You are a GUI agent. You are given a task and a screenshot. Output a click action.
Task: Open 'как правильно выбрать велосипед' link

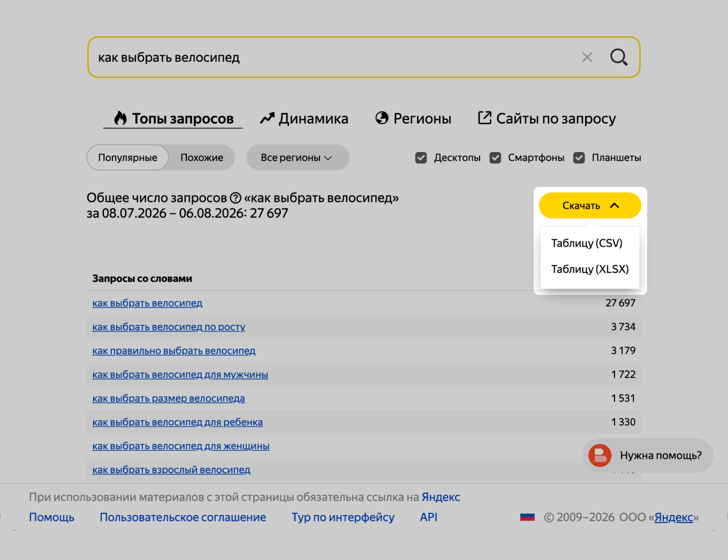coord(174,351)
